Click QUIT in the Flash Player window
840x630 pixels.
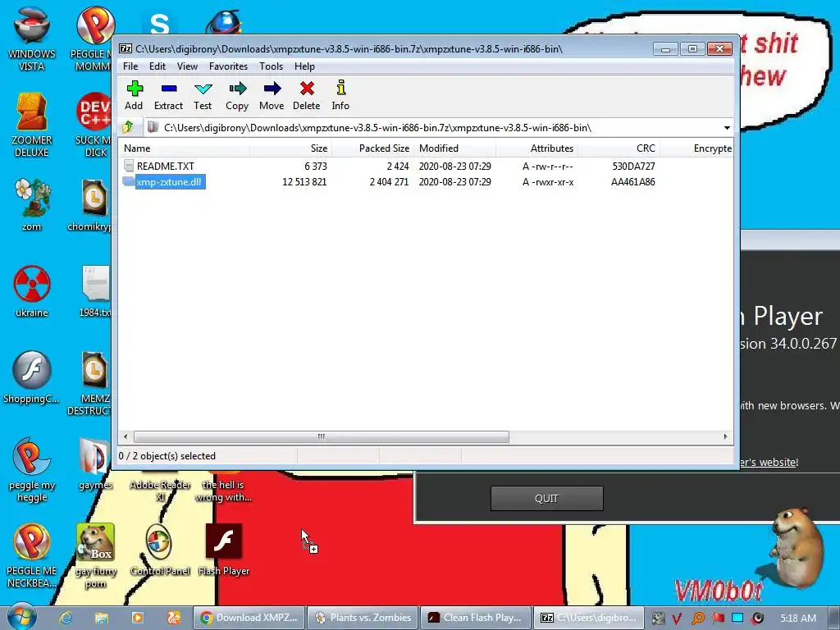pyautogui.click(x=547, y=499)
